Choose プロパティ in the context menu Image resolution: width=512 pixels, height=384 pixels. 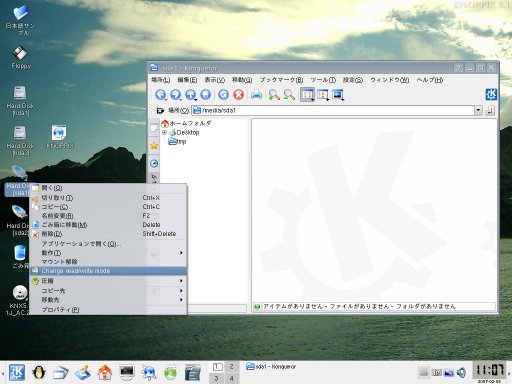[109, 310]
